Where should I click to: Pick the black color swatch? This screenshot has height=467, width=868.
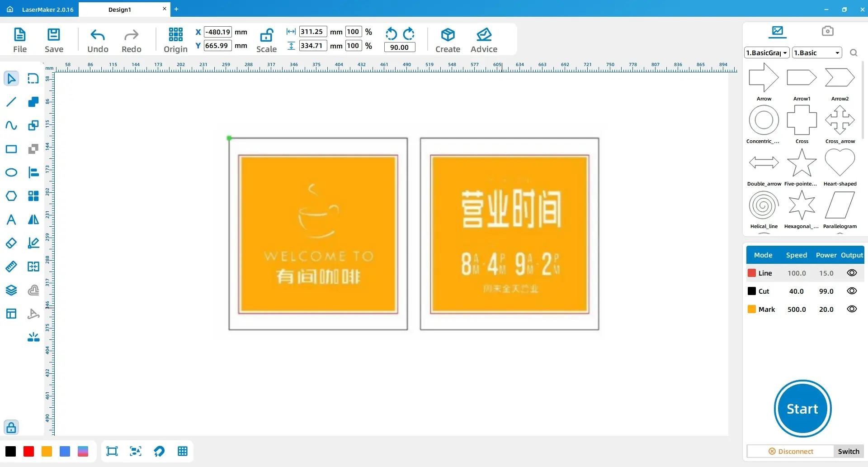click(10, 451)
